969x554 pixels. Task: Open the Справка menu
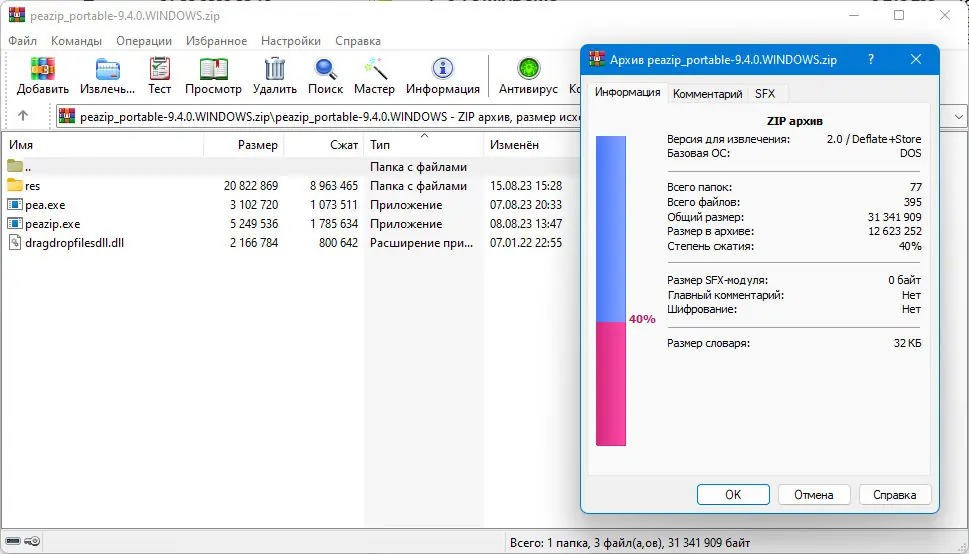pos(358,41)
